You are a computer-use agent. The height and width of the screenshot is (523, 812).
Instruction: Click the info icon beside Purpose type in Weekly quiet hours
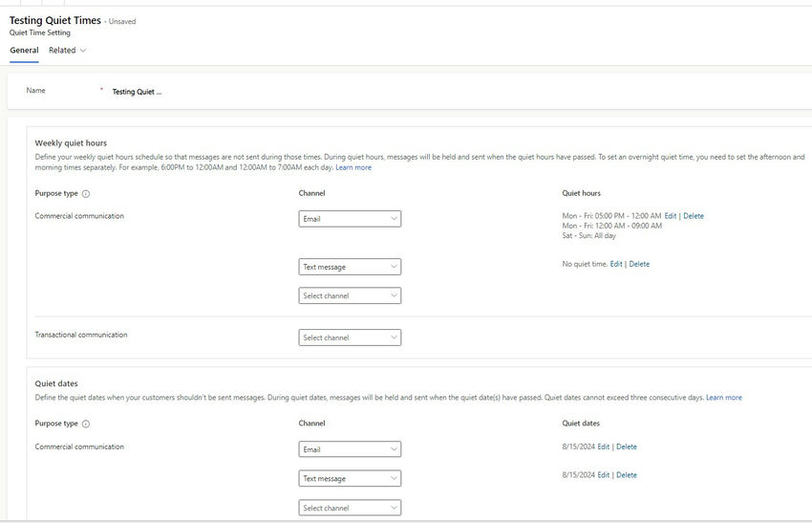(86, 194)
